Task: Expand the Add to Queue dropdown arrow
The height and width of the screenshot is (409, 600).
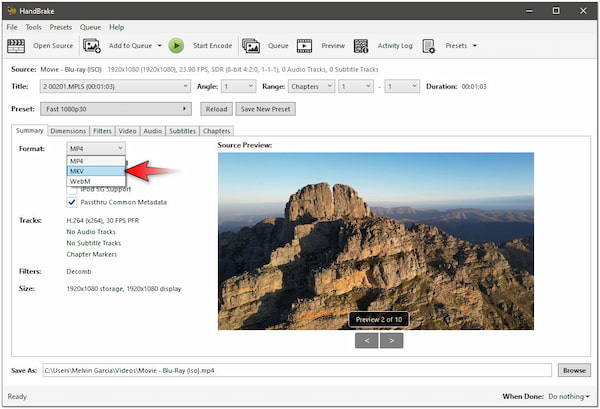Action: (160, 46)
